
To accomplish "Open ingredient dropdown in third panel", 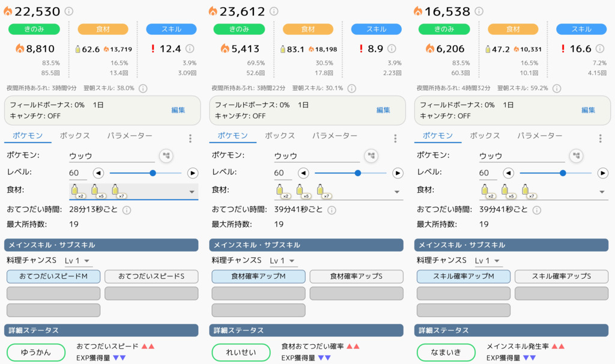I will point(544,192).
